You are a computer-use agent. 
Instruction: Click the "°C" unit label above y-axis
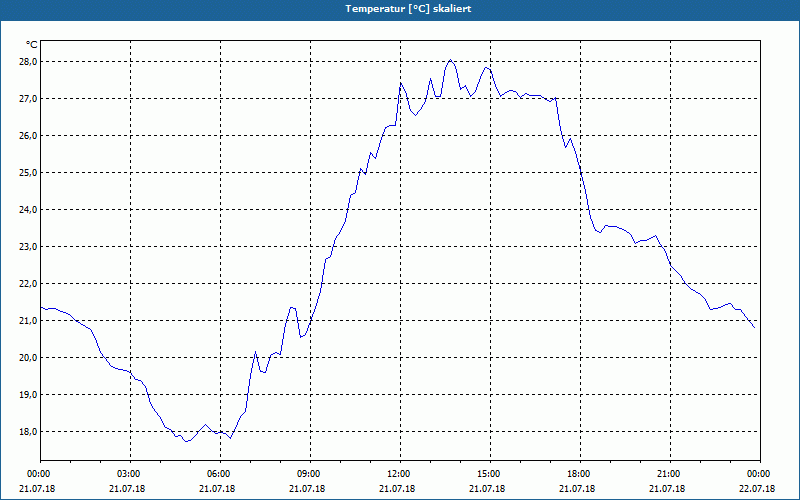coord(32,45)
